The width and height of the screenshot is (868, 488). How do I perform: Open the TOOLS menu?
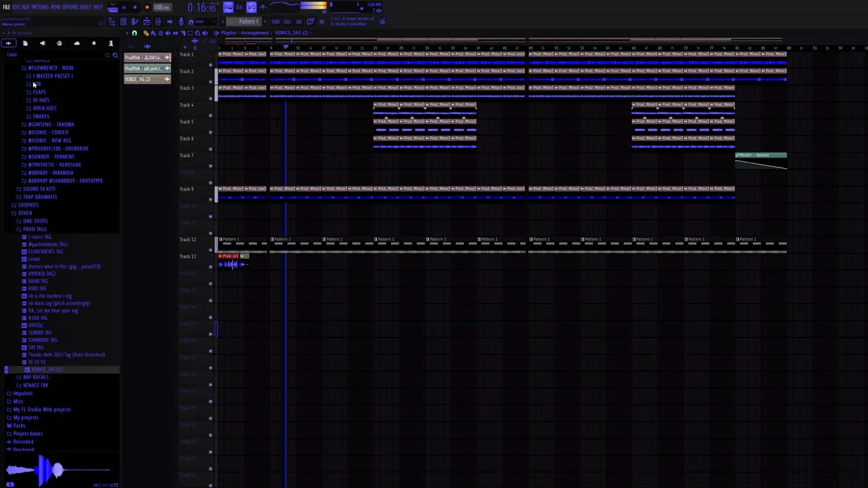(85, 7)
